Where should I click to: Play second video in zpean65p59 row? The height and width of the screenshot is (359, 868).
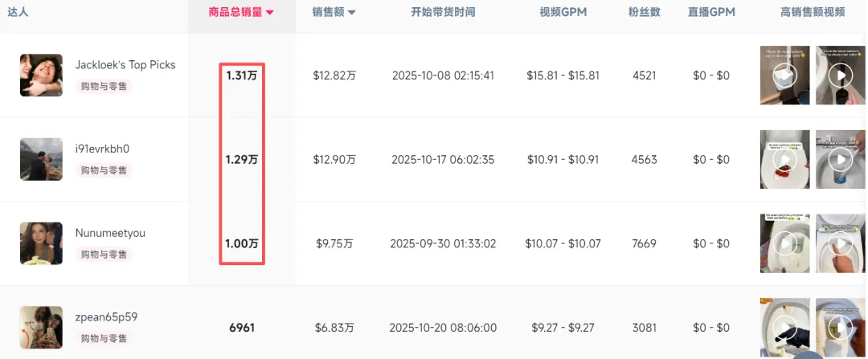click(841, 328)
